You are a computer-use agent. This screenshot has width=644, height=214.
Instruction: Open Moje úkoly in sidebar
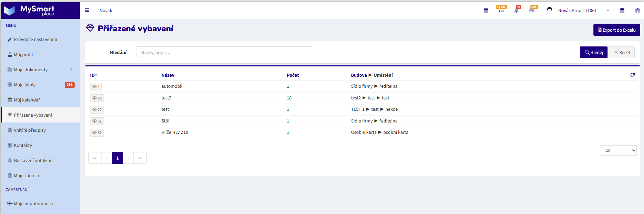tap(40, 85)
